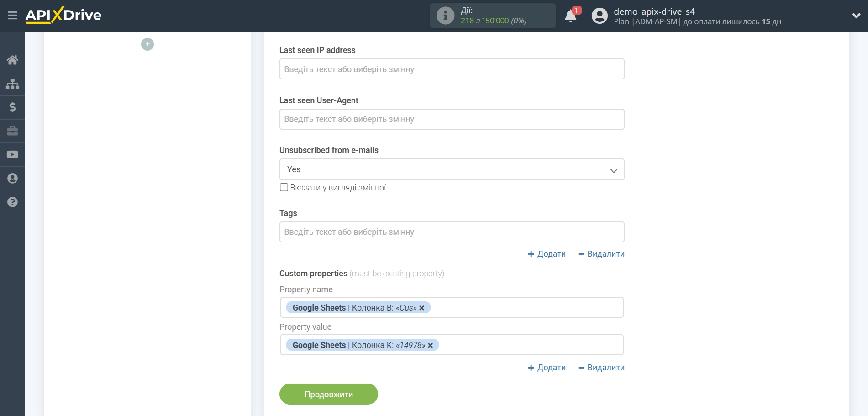
Task: Open video tutorials YouTube icon
Action: click(12, 155)
